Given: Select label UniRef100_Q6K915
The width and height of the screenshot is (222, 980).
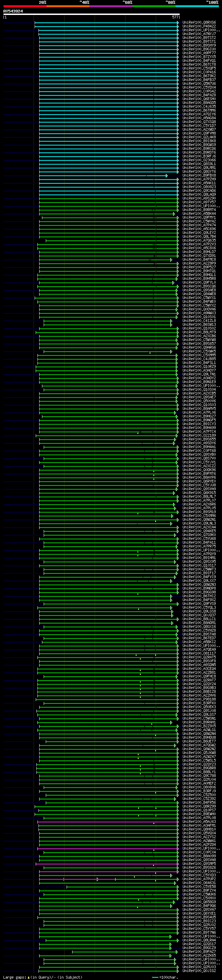Looking at the screenshot, I should click(x=199, y=493).
